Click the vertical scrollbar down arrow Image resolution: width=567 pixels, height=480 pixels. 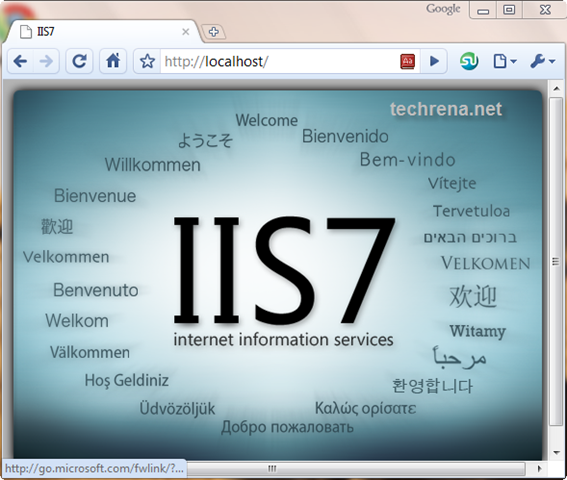[556, 452]
